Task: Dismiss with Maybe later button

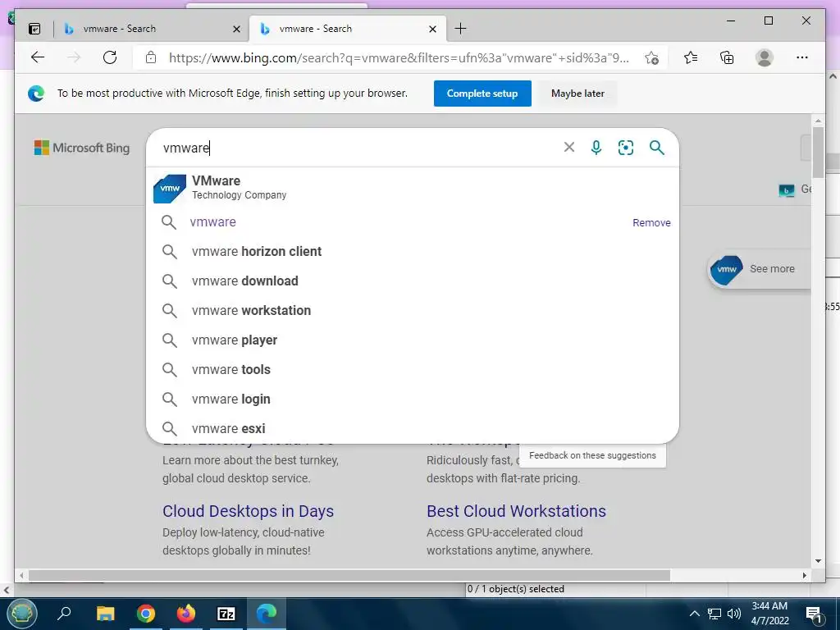Action: point(577,94)
